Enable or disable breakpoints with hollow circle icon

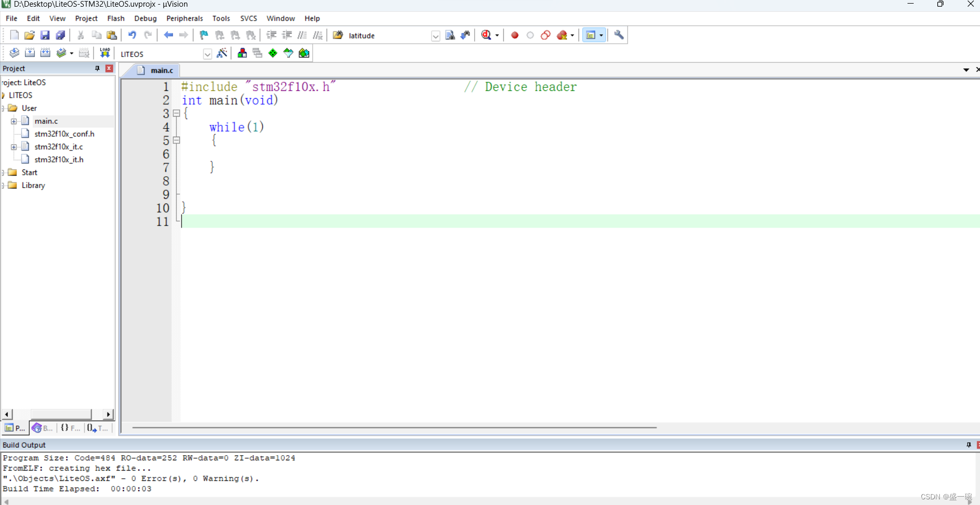(530, 35)
